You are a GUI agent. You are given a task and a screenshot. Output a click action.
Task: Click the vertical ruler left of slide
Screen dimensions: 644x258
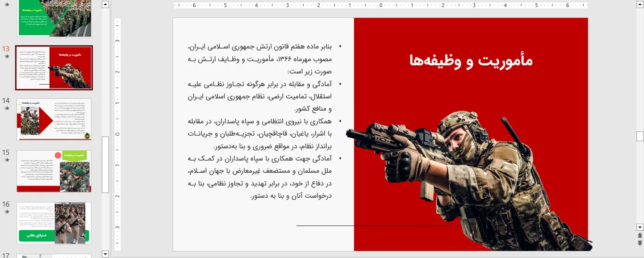pos(118,134)
